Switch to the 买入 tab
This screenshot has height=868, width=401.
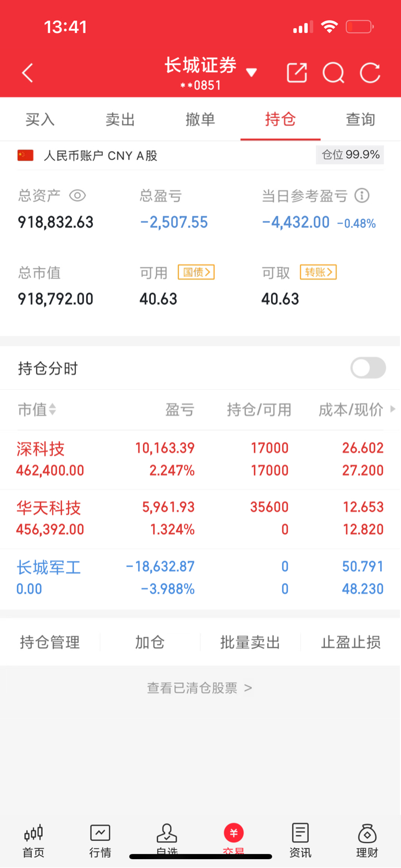[x=40, y=120]
